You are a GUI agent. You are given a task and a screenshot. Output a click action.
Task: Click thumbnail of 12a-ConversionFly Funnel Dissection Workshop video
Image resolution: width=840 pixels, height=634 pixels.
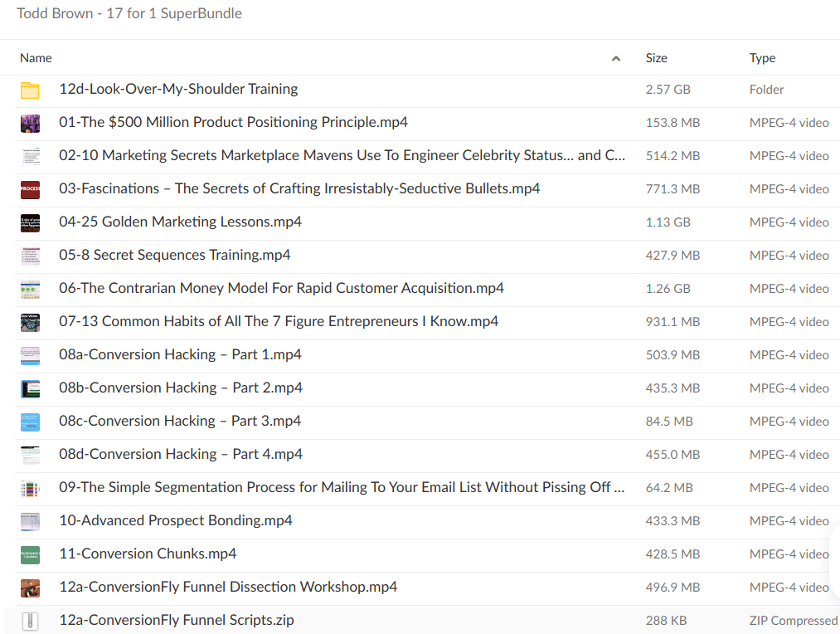pyautogui.click(x=30, y=588)
